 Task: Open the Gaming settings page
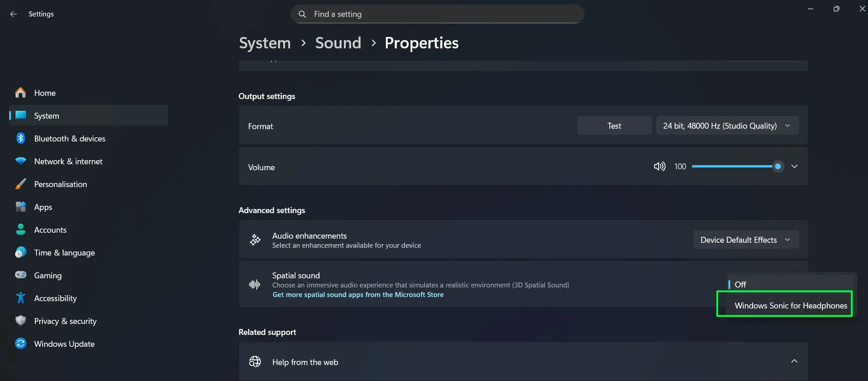coord(88,275)
